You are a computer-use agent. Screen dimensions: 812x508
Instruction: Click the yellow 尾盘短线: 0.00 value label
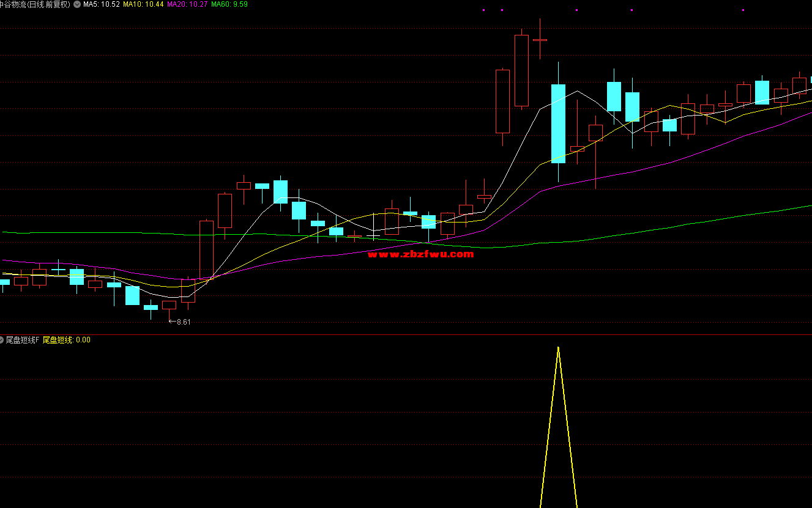pos(66,339)
